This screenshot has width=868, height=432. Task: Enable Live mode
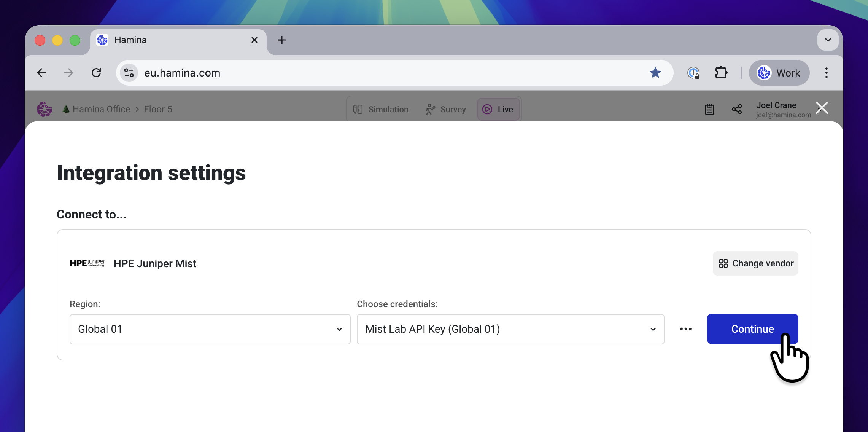coord(499,109)
